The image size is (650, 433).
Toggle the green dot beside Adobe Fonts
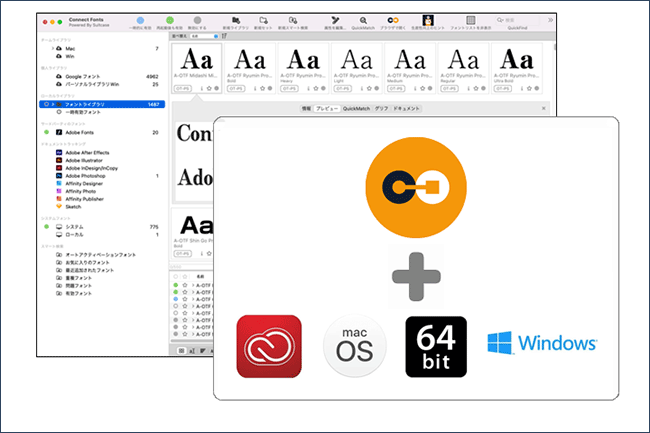coord(46,132)
